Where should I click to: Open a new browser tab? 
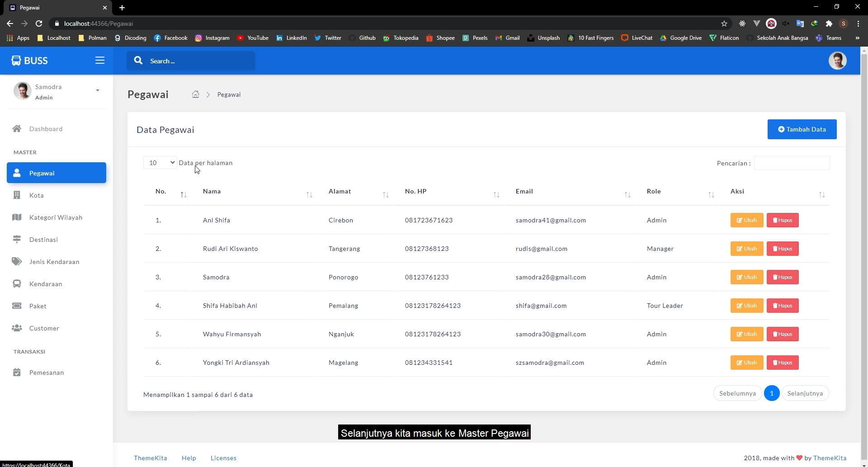pyautogui.click(x=122, y=8)
